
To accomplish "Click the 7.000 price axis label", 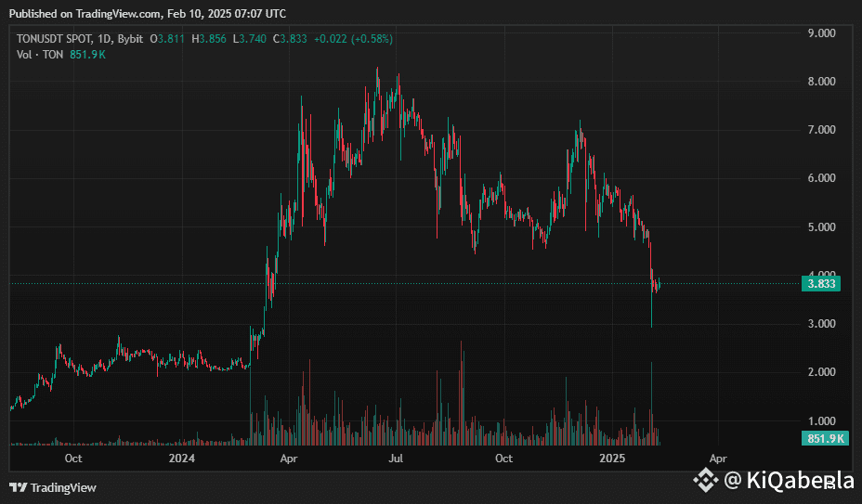I will (821, 130).
